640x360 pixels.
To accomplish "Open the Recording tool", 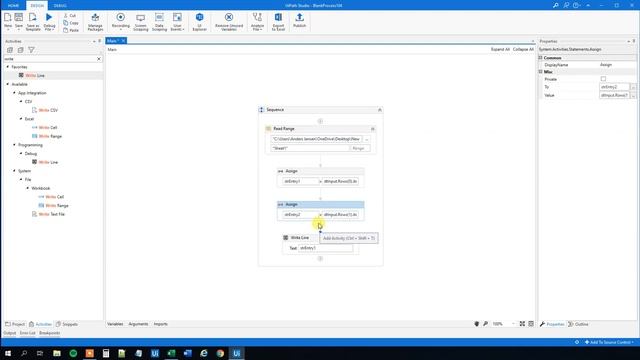I will pos(120,21).
